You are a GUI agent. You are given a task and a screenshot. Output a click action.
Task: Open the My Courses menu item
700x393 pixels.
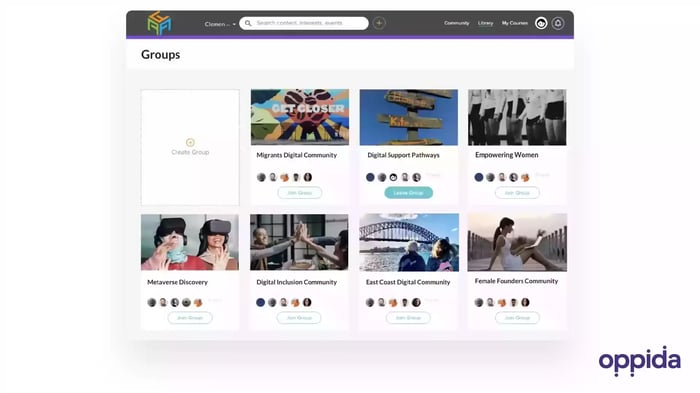[515, 23]
